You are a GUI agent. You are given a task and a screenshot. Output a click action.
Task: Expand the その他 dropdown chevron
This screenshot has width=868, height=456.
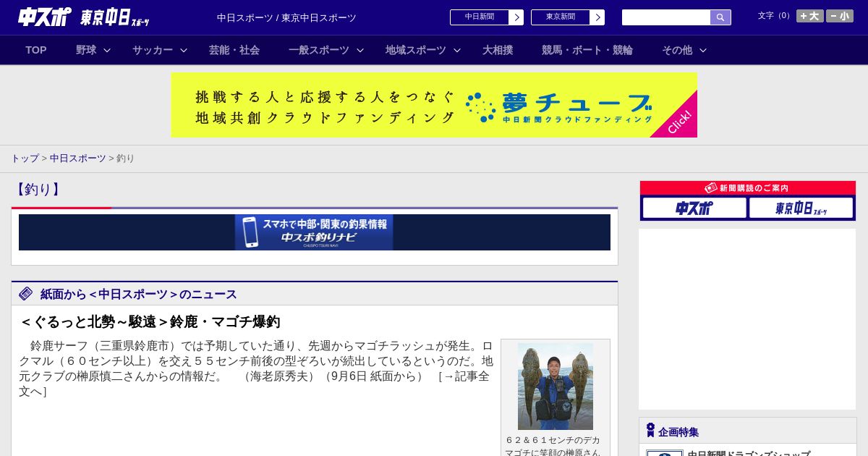(703, 50)
